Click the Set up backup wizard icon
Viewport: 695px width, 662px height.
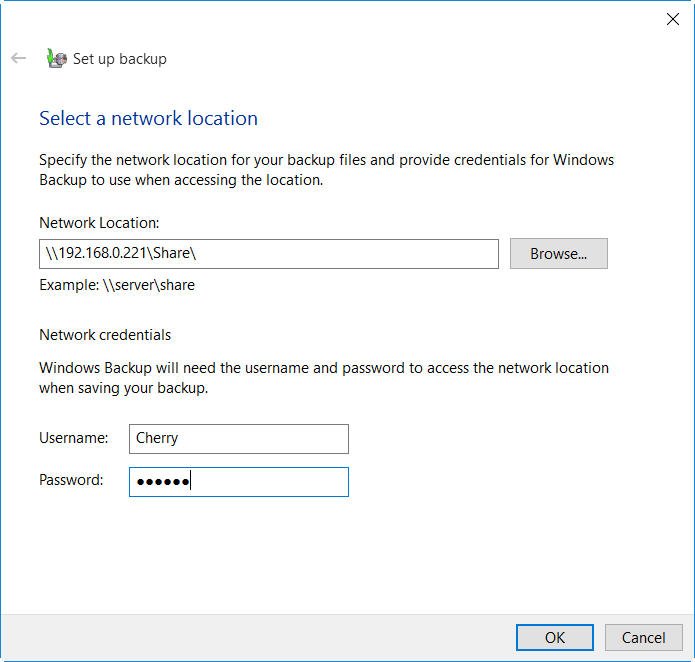[56, 58]
